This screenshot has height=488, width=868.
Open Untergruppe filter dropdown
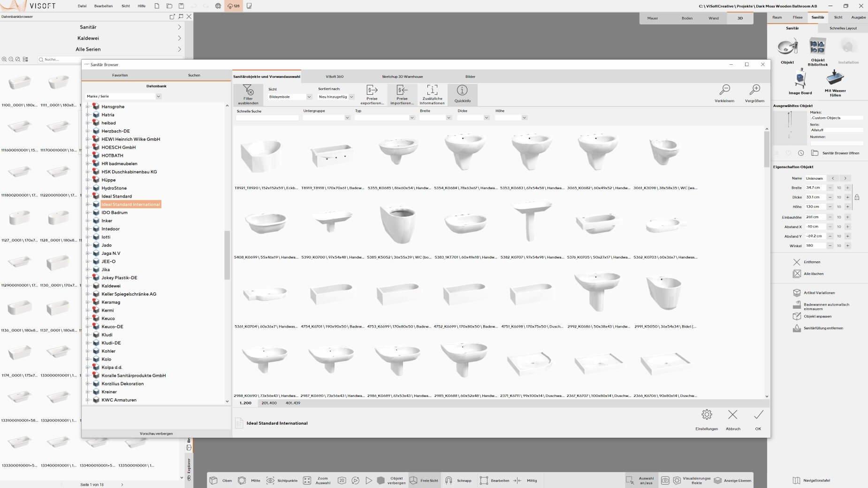327,118
